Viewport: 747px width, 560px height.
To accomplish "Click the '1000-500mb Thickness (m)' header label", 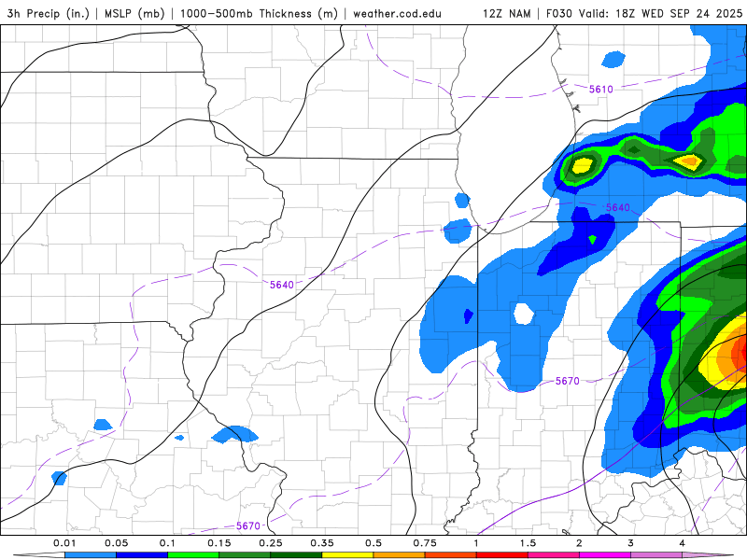I will 259,14.
